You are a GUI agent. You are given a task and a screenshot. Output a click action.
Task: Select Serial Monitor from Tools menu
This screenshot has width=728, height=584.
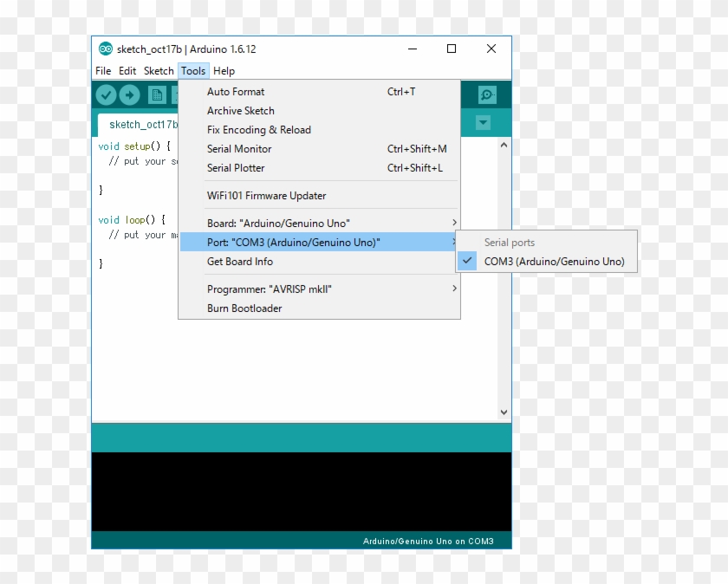(238, 149)
